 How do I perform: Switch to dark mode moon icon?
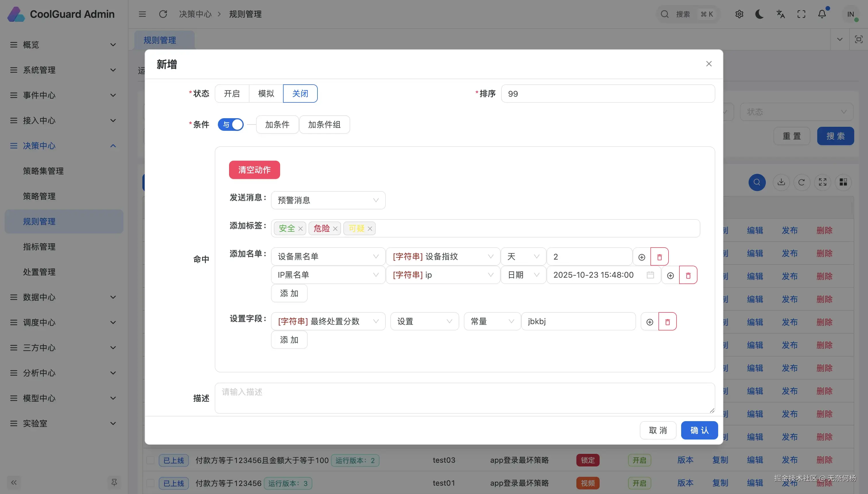(759, 14)
